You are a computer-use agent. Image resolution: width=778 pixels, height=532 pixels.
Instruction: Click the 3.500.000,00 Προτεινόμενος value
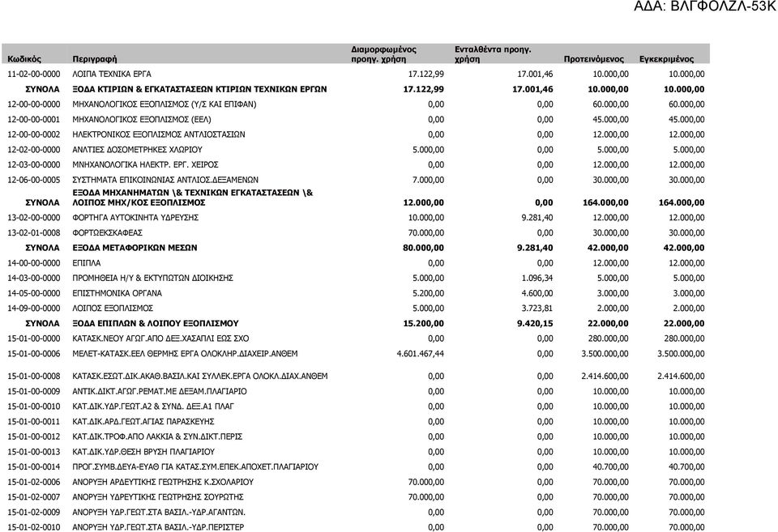pyautogui.click(x=605, y=354)
